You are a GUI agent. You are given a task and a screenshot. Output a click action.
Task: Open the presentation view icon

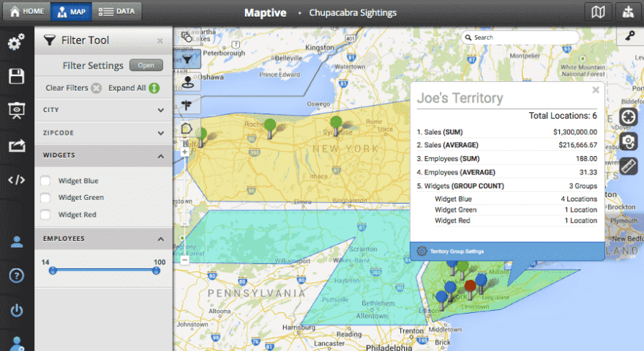click(x=16, y=111)
